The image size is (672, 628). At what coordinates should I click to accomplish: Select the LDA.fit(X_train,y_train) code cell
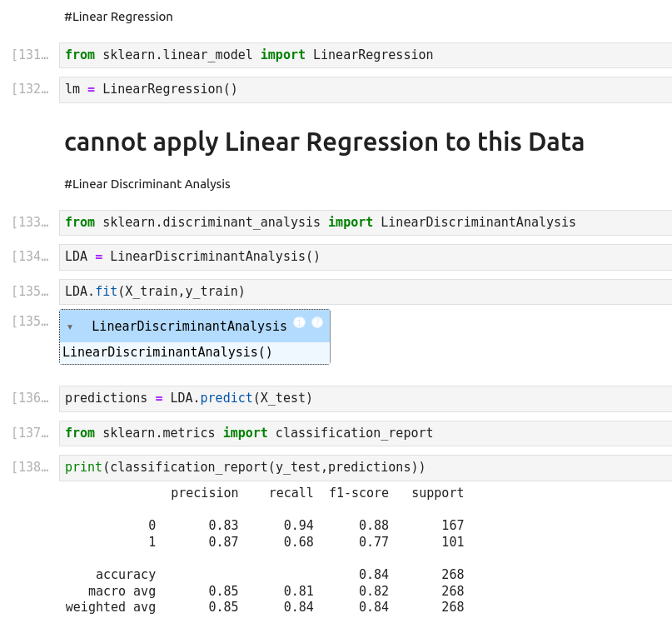[x=365, y=292]
